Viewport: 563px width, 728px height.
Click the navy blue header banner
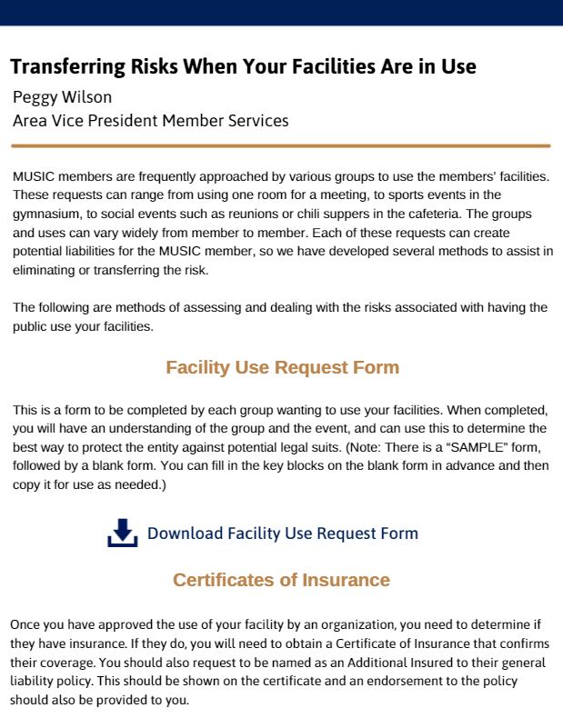[282, 13]
